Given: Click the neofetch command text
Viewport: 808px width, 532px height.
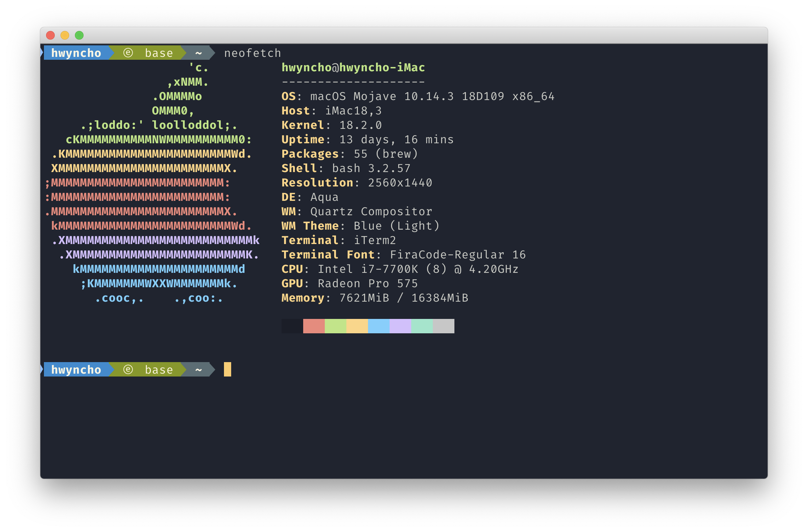Looking at the screenshot, I should tap(252, 53).
